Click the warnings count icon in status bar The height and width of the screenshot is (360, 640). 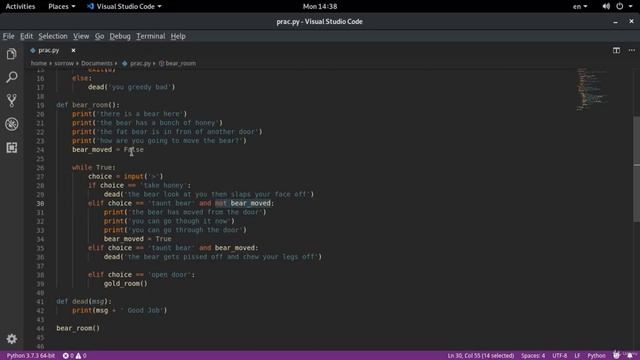(x=78, y=356)
